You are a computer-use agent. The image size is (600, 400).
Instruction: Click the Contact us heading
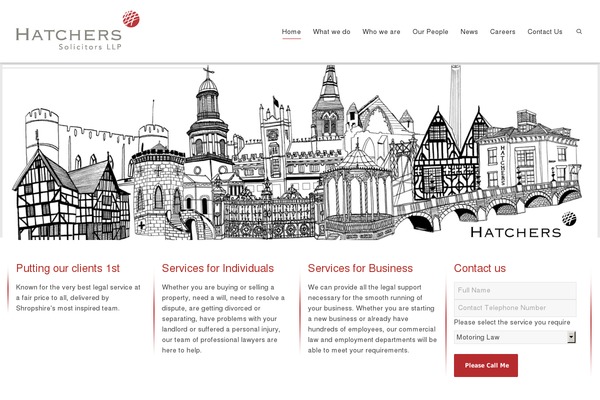[480, 268]
